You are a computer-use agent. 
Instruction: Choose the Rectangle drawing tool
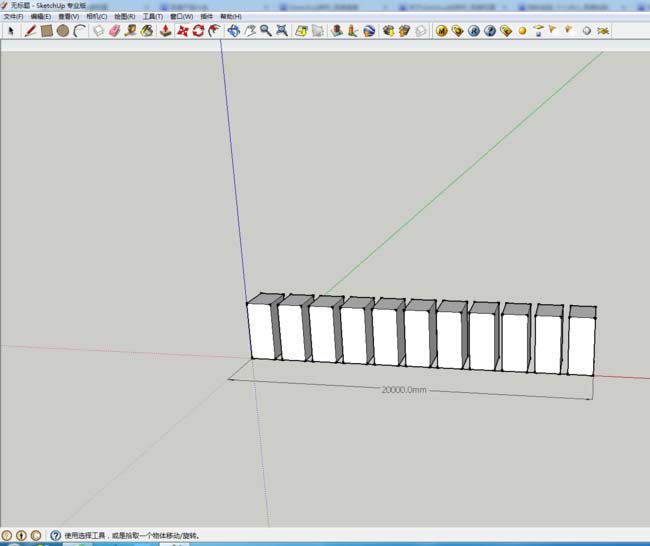coord(46,31)
